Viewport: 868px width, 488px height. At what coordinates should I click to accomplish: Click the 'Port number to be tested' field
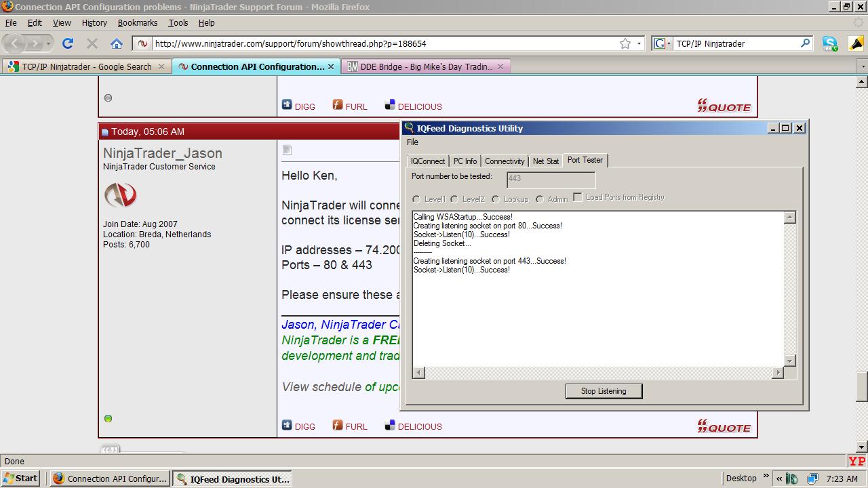pos(551,179)
